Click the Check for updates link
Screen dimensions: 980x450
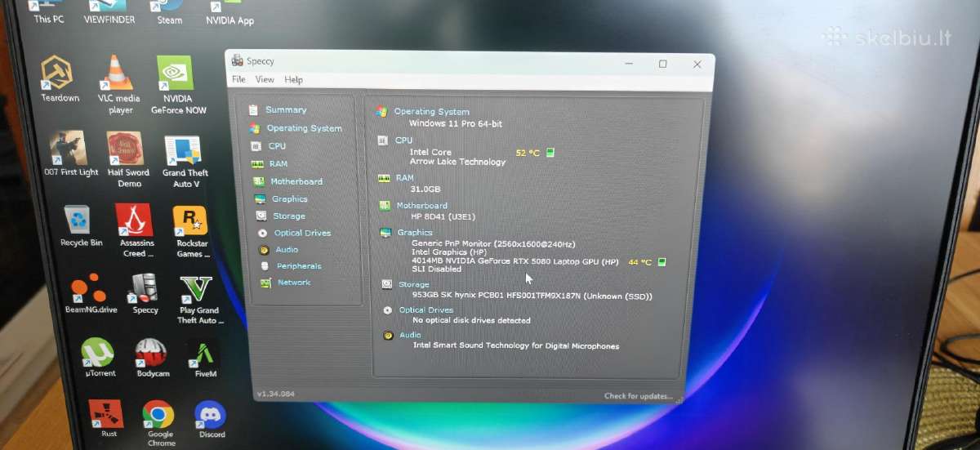(x=639, y=396)
